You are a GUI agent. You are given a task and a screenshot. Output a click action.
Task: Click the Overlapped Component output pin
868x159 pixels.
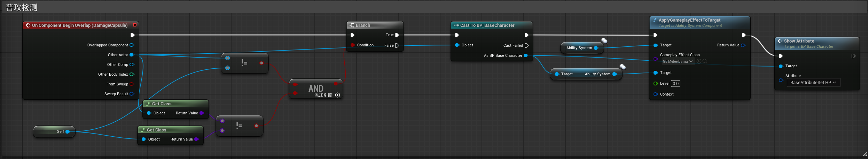click(x=132, y=45)
